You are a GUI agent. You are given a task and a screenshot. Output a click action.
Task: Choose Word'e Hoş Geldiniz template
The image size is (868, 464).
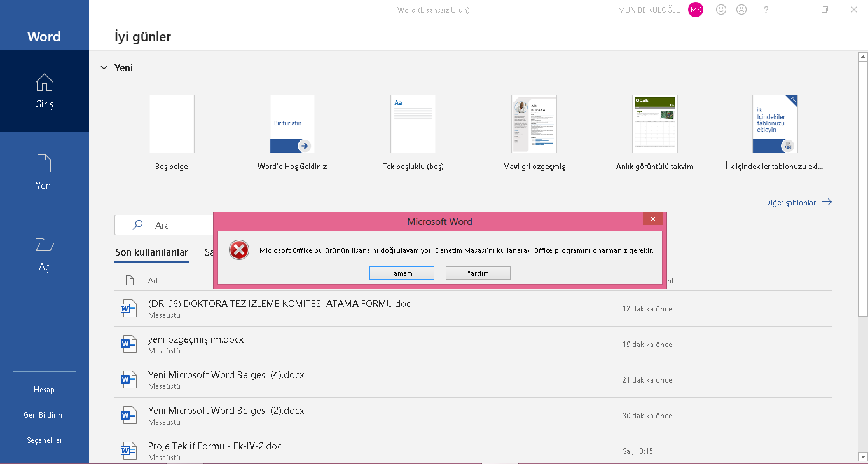pyautogui.click(x=293, y=124)
